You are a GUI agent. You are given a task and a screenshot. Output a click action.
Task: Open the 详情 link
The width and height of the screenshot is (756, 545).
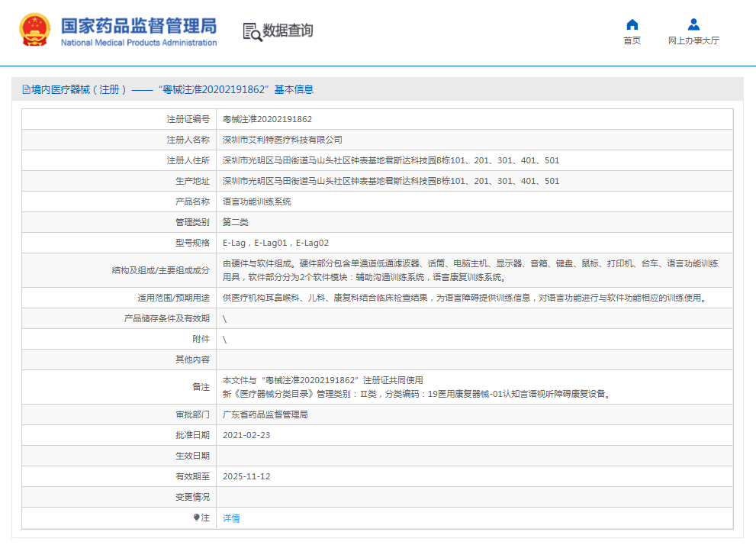(231, 518)
